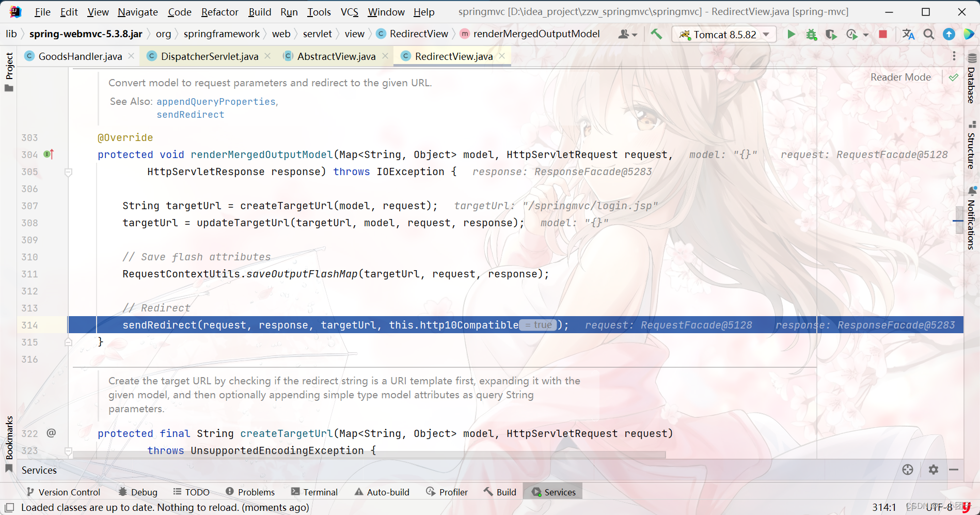Click the servlet breadcrumb segment
The width and height of the screenshot is (980, 515).
pyautogui.click(x=317, y=34)
